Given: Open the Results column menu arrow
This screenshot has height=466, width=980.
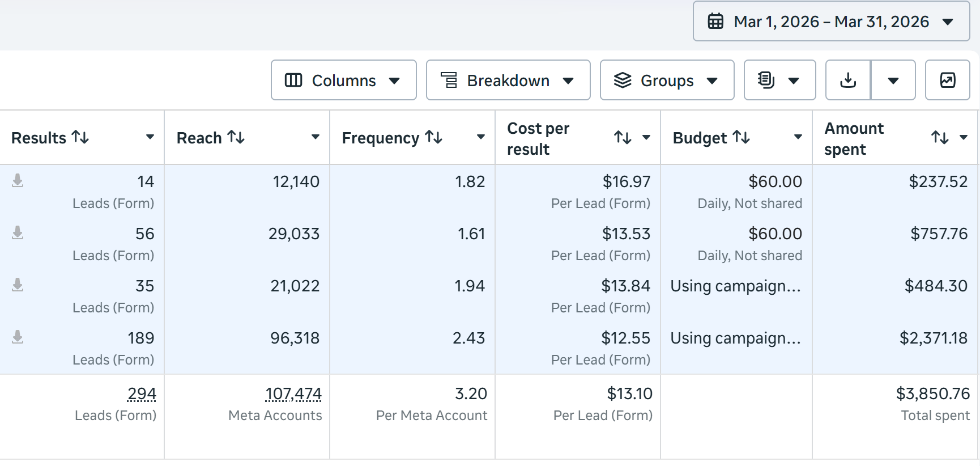Looking at the screenshot, I should click(x=150, y=137).
